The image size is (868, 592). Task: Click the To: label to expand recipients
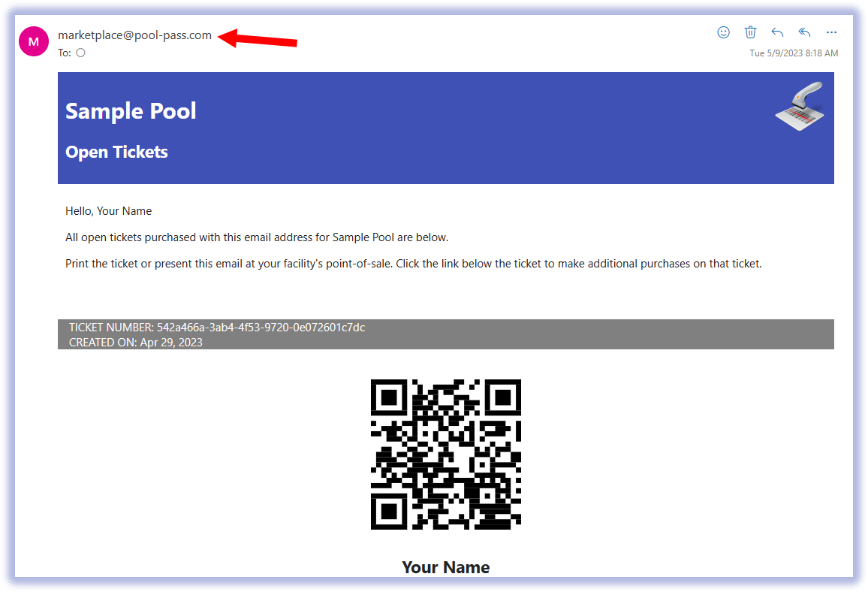pos(64,53)
